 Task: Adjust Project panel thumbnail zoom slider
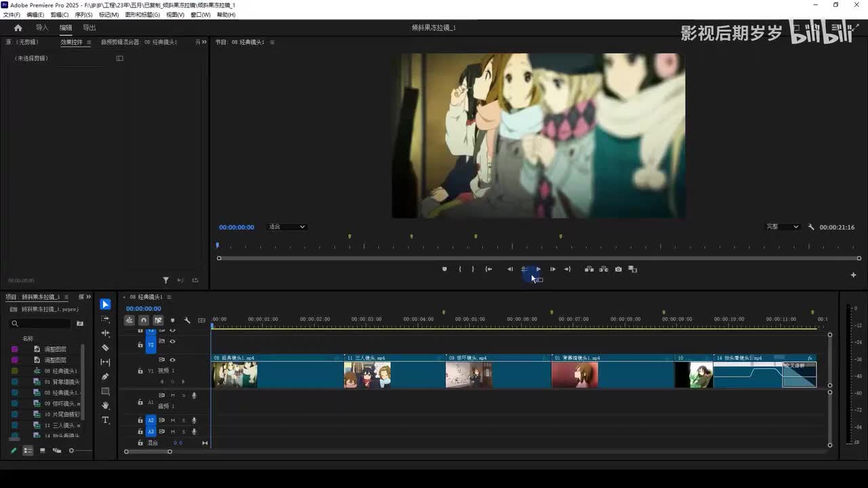[71, 450]
